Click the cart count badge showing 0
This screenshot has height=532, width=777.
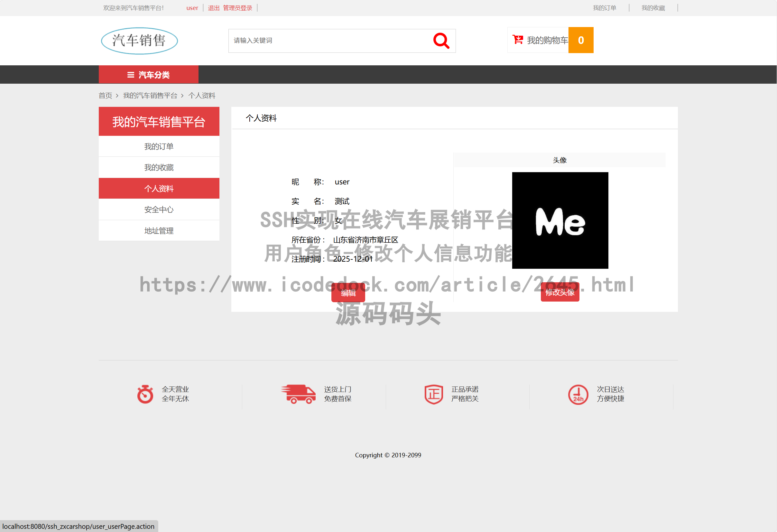(581, 40)
